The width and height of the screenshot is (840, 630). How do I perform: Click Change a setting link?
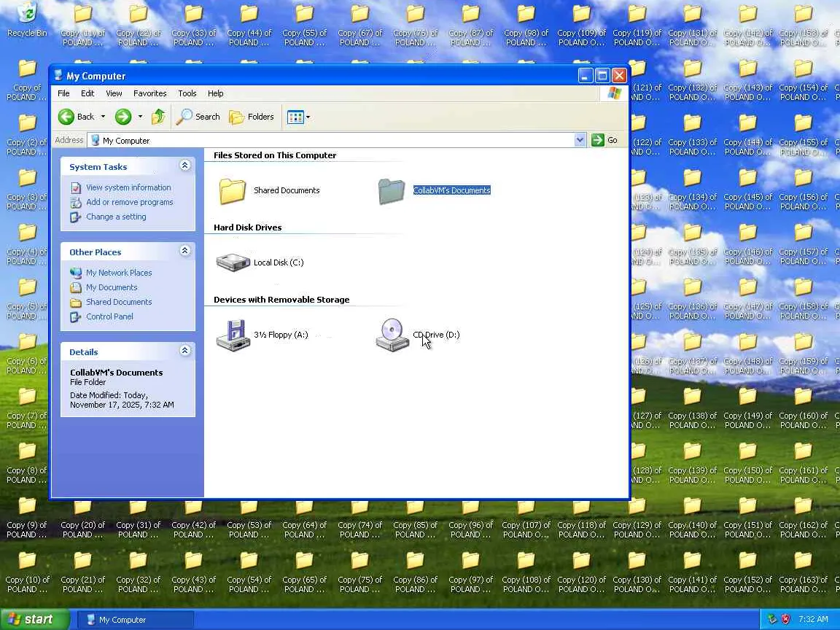tap(116, 217)
